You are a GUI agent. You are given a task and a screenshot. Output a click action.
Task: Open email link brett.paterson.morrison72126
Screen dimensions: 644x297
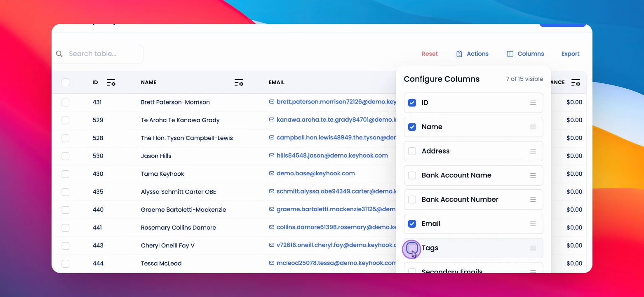coord(336,102)
